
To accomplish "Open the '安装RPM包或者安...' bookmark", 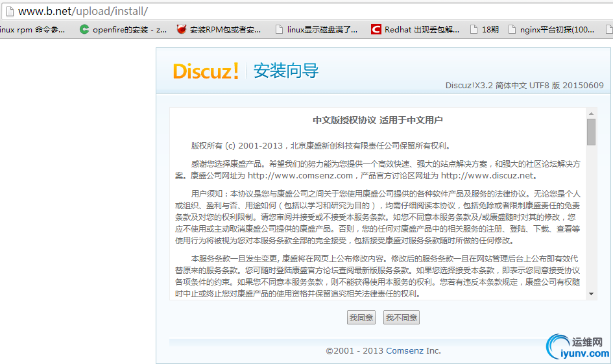I will [225, 30].
